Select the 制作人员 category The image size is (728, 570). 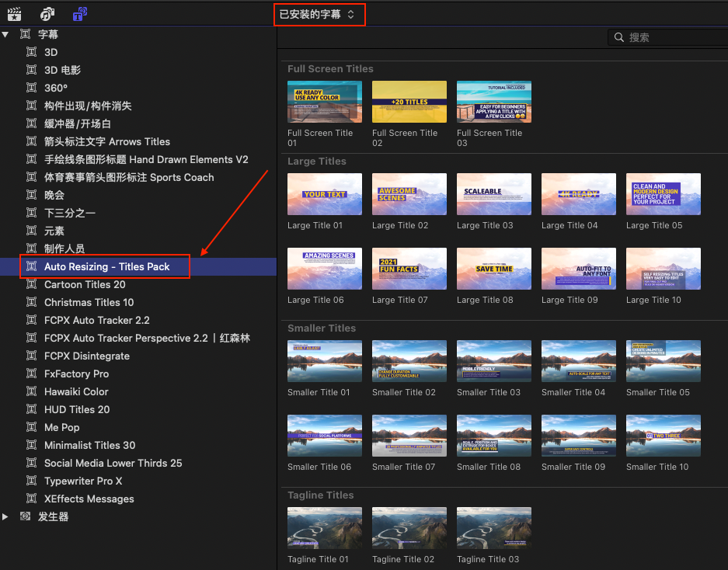tap(64, 249)
